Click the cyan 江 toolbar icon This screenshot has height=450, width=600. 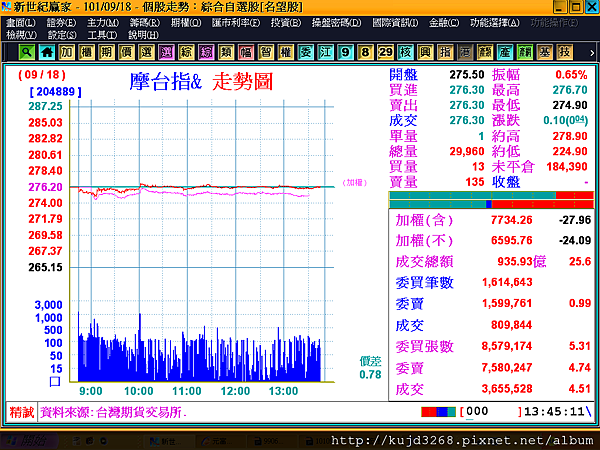(x=326, y=52)
